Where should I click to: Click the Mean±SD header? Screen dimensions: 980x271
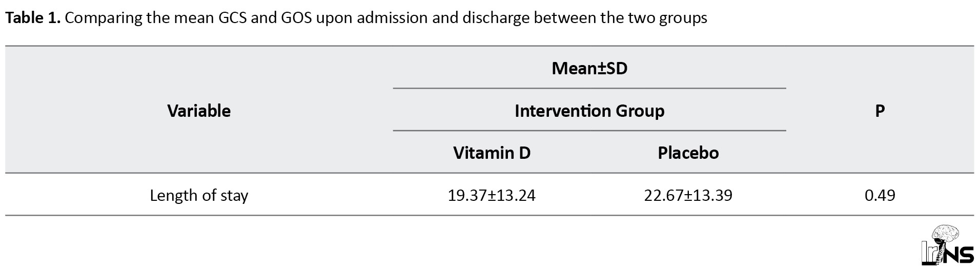pyautogui.click(x=589, y=68)
